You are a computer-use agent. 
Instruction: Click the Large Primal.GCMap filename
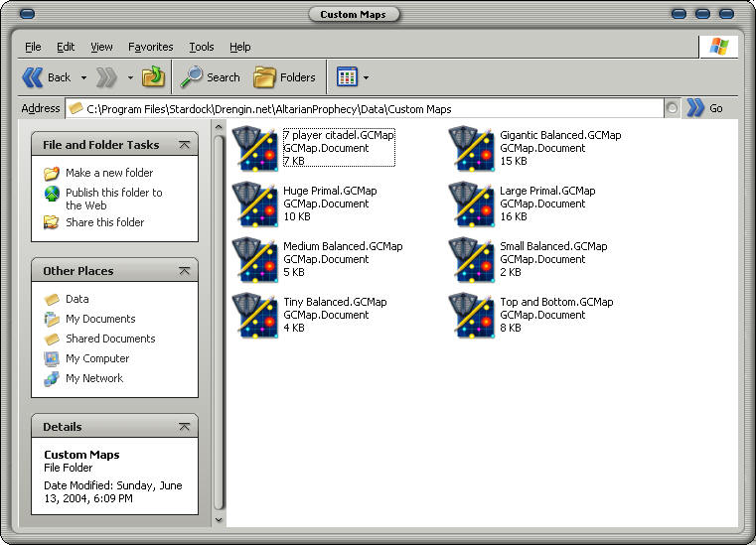pos(547,191)
